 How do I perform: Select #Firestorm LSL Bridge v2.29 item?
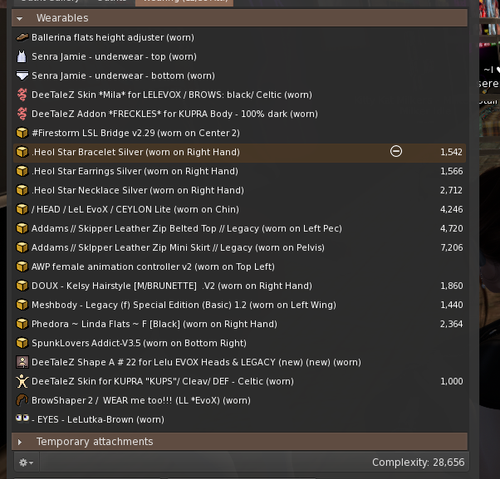(x=239, y=133)
